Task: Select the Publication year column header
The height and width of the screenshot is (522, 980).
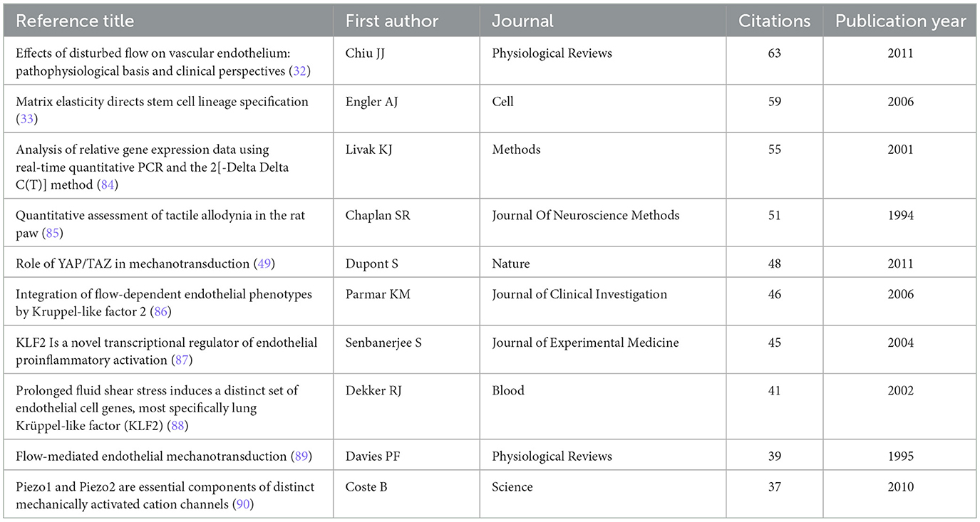Action: pos(900,21)
